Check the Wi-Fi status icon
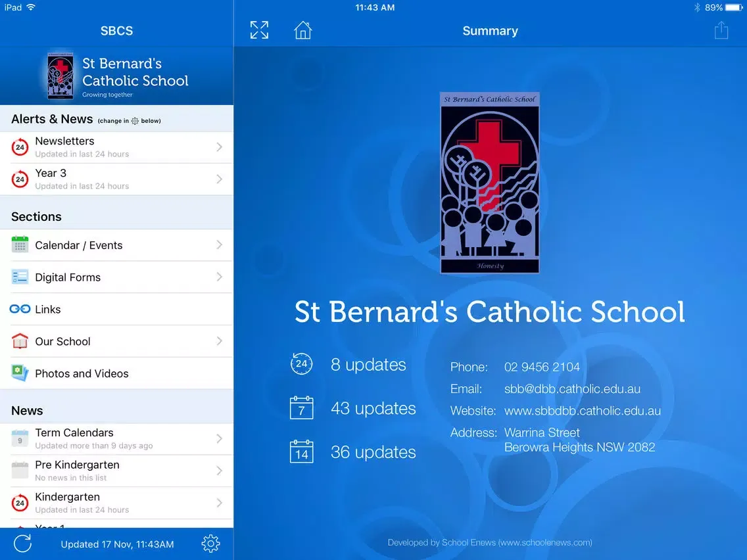 click(x=31, y=7)
